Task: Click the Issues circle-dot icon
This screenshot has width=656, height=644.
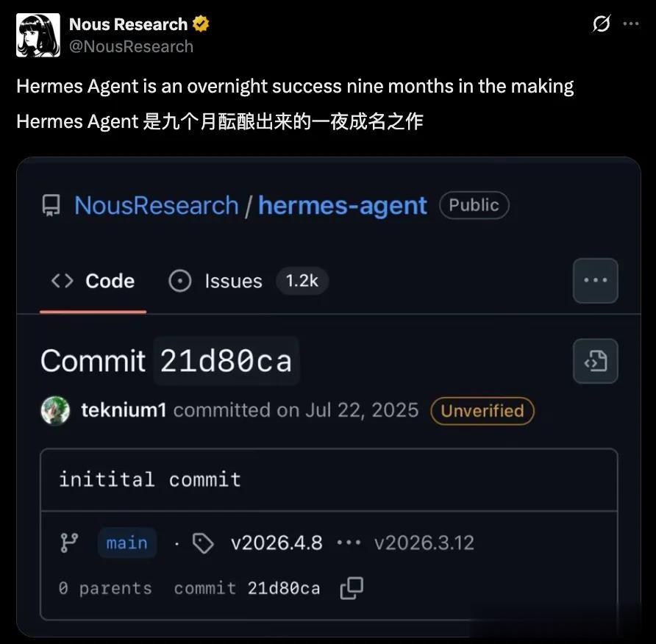Action: pos(180,281)
